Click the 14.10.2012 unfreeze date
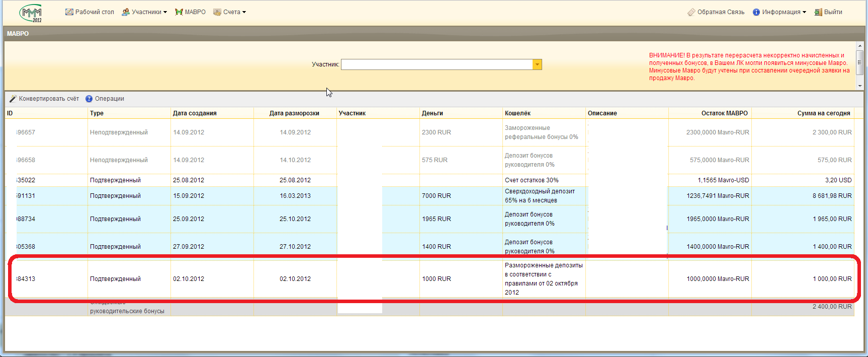This screenshot has height=357, width=868. [x=295, y=160]
